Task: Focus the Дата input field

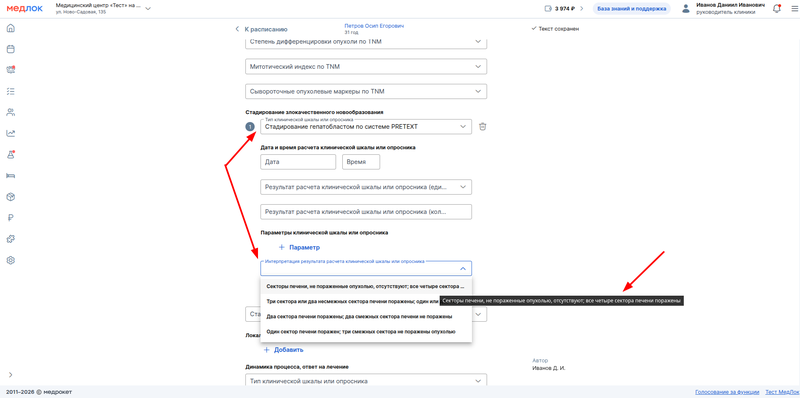Action: 298,162
